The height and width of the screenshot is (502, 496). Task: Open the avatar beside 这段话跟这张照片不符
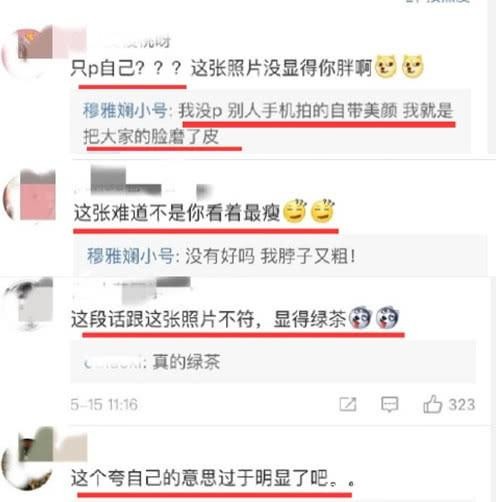28,303
